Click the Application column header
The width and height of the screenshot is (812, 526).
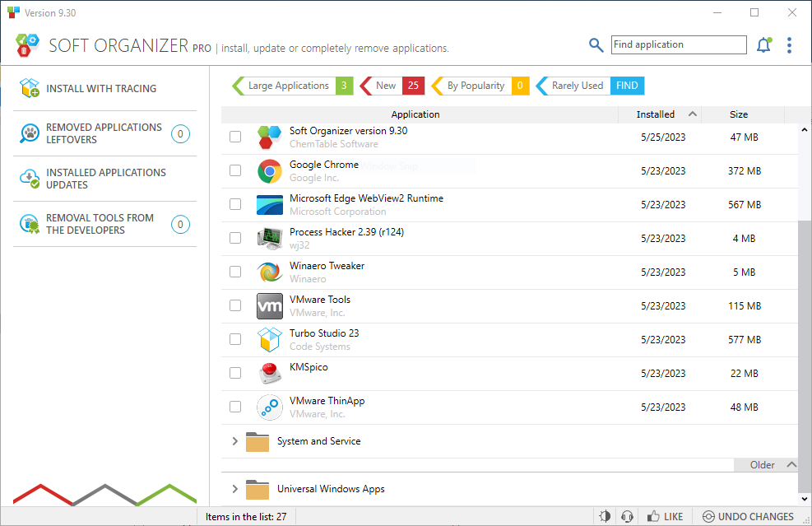(420, 114)
